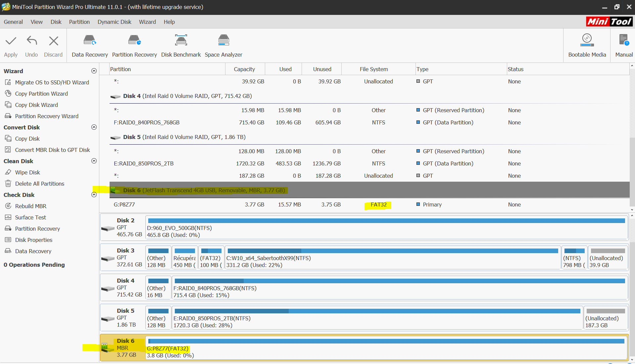This screenshot has width=635, height=364.
Task: Collapse the Convert Disk section
Action: click(94, 127)
